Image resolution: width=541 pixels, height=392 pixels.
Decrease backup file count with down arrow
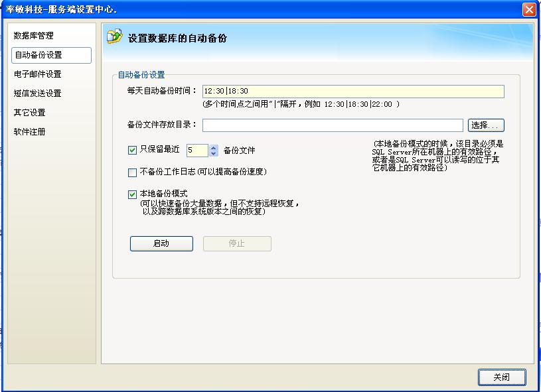[x=214, y=153]
